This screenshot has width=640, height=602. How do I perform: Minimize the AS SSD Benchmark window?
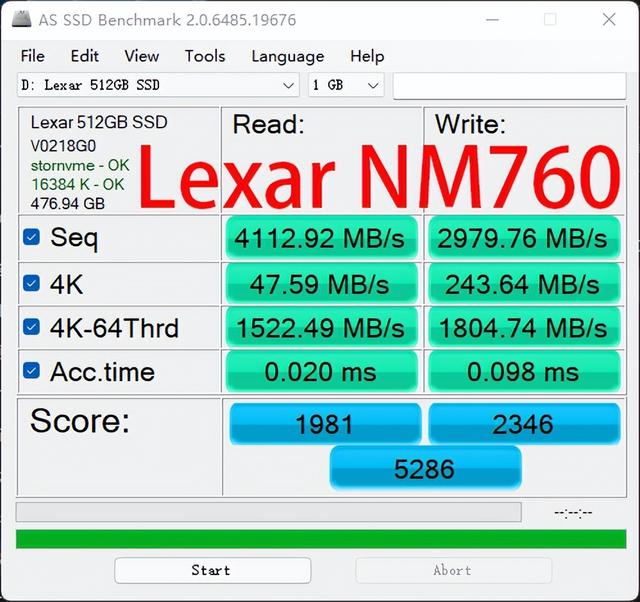click(492, 19)
